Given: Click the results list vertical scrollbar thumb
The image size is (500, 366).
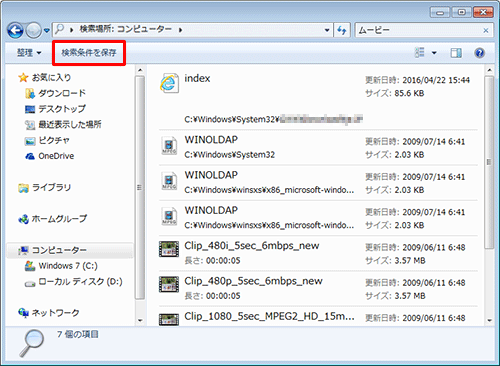Looking at the screenshot, I should coord(489,162).
